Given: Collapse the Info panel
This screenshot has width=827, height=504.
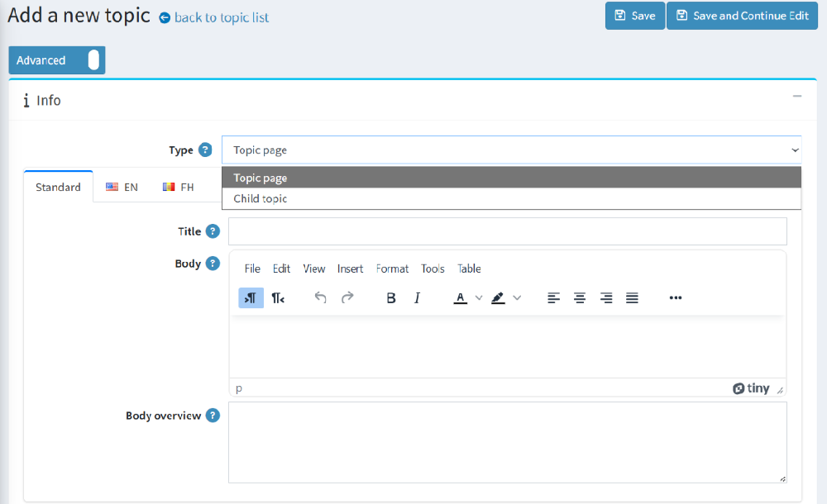Looking at the screenshot, I should coord(796,97).
